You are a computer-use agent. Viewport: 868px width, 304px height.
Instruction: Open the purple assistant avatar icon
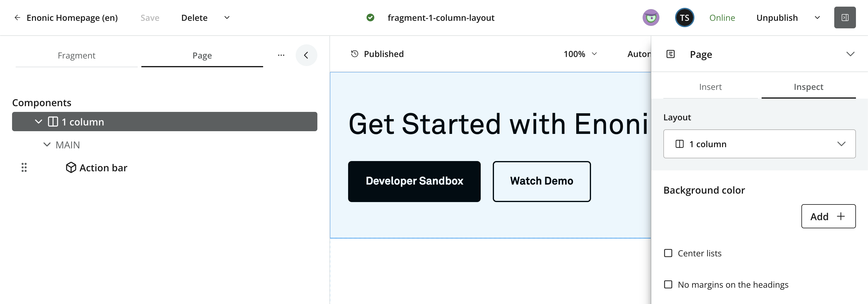click(x=651, y=17)
